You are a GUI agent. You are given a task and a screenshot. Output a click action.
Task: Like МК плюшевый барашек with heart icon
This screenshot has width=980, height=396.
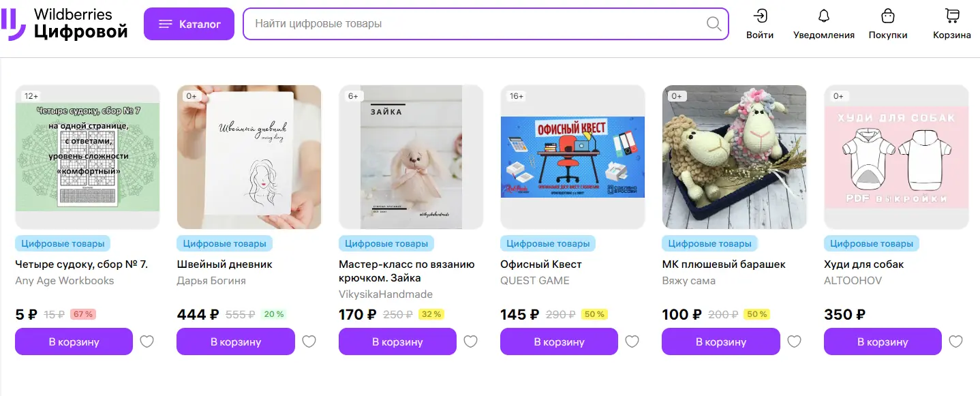point(794,341)
